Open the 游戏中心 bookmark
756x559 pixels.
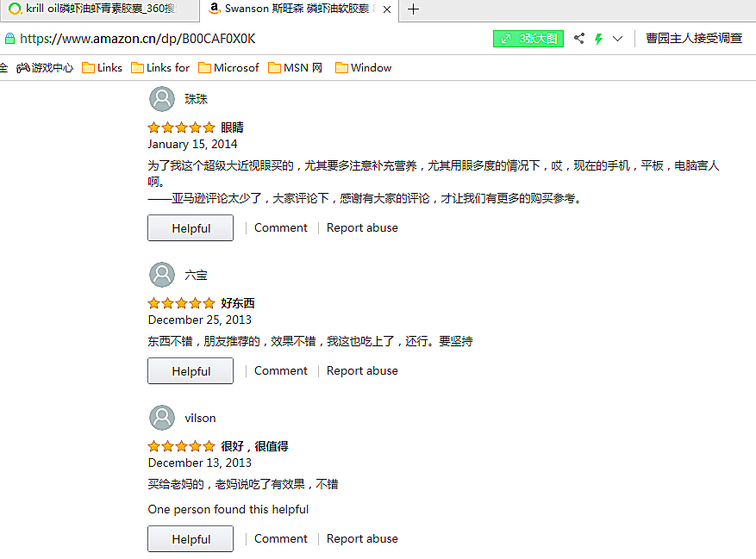[45, 68]
